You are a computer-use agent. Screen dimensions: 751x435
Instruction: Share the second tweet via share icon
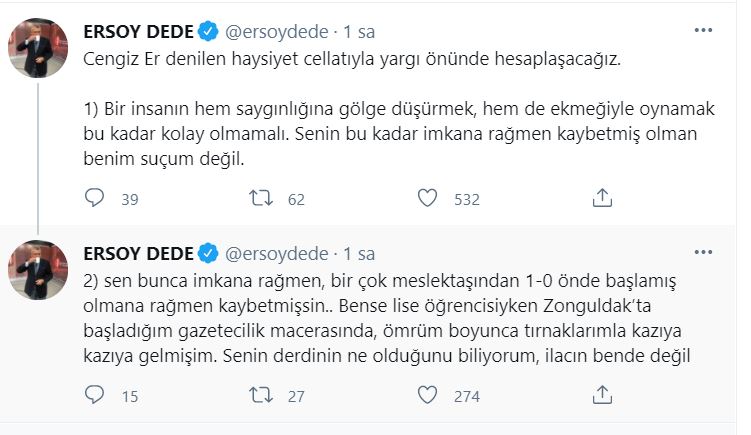601,397
